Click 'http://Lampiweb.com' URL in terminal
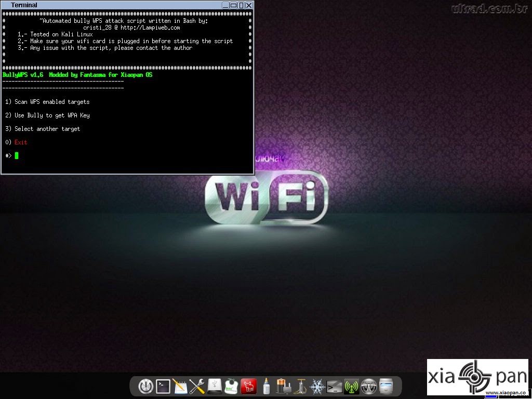The image size is (532, 399). [x=150, y=28]
